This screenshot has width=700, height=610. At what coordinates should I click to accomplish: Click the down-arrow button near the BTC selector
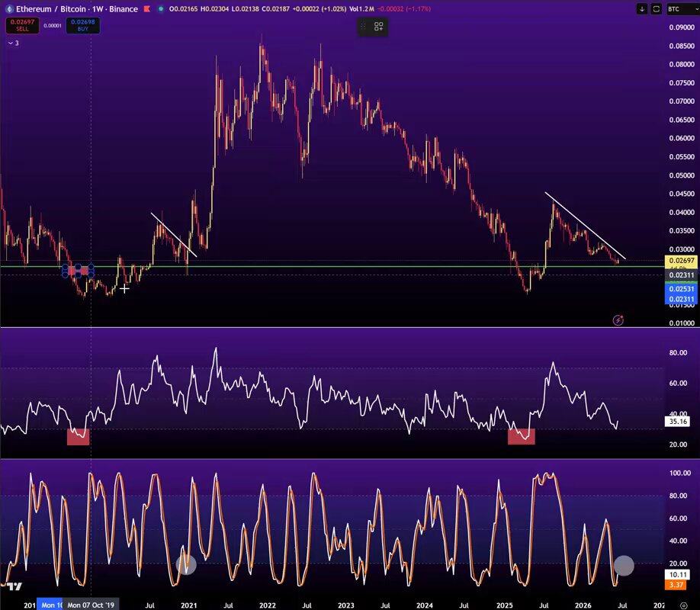(642, 9)
